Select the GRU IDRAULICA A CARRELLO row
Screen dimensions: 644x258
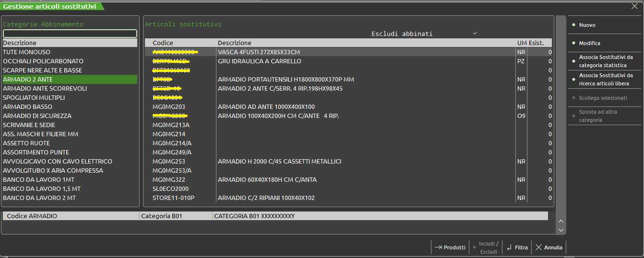click(x=259, y=61)
